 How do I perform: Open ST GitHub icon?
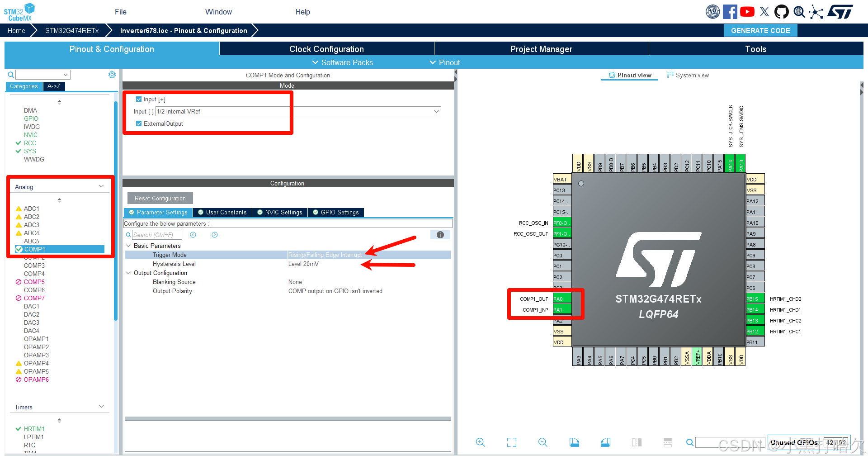click(x=782, y=12)
